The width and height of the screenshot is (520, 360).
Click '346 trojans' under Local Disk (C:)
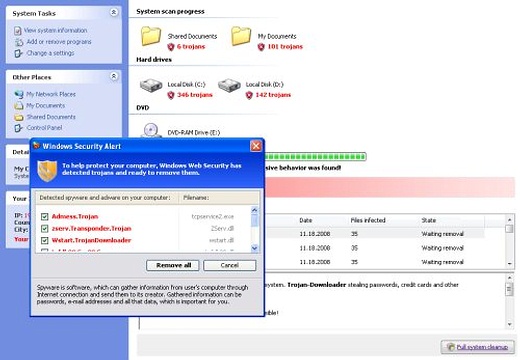195,95
